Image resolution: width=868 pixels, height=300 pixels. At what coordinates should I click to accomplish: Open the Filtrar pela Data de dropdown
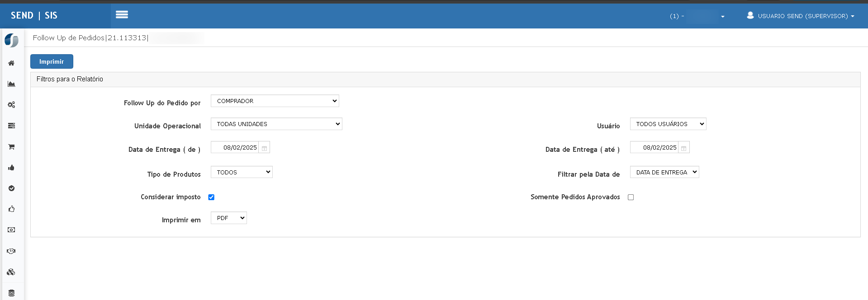pos(664,172)
